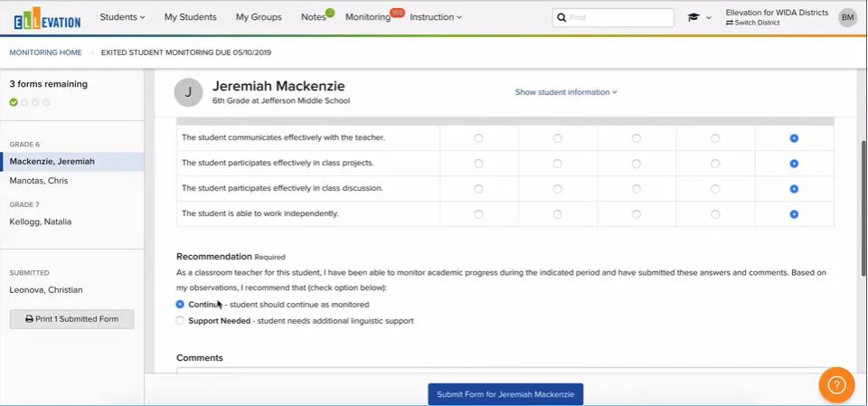Screen dimensions: 868x406
Task: Open My Students page
Action: coord(191,17)
